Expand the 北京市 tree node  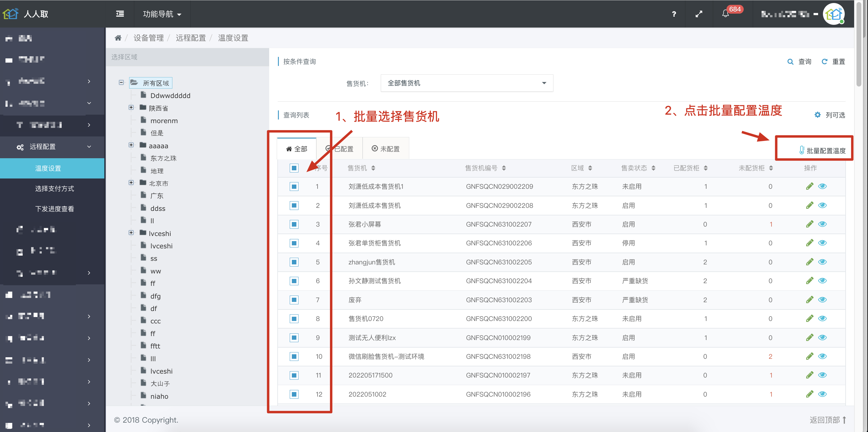coord(131,183)
